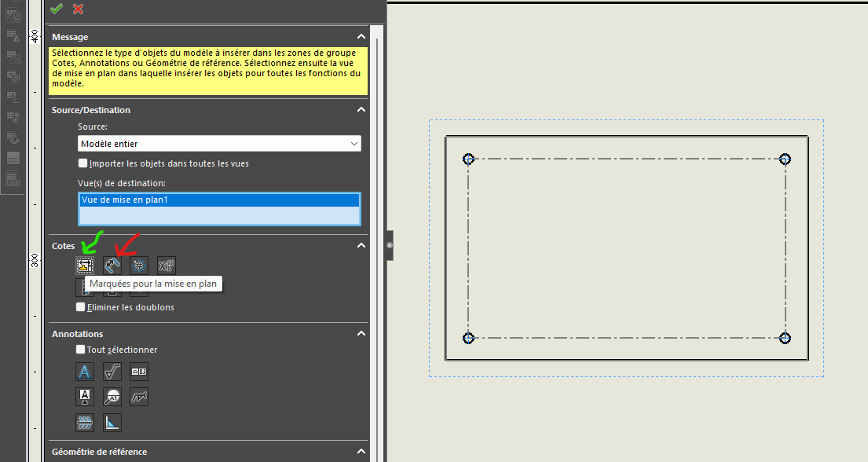Image resolution: width=868 pixels, height=462 pixels.
Task: Cancel with the red X icon
Action: click(78, 9)
